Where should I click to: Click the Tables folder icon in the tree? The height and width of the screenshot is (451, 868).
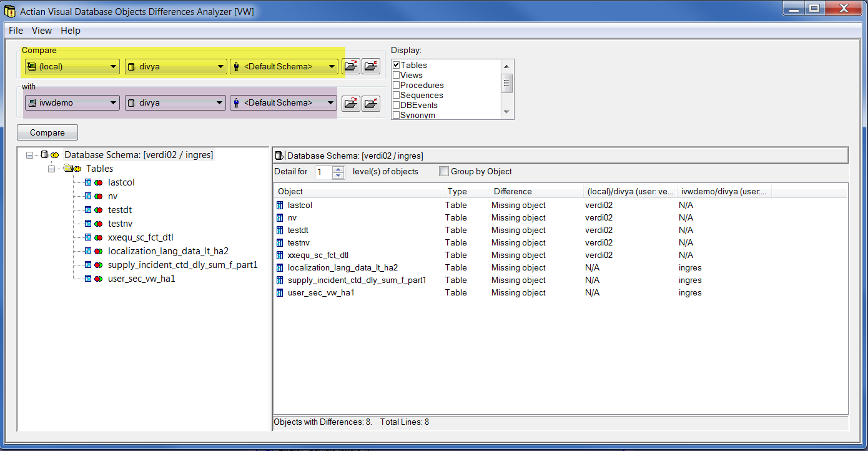(68, 169)
